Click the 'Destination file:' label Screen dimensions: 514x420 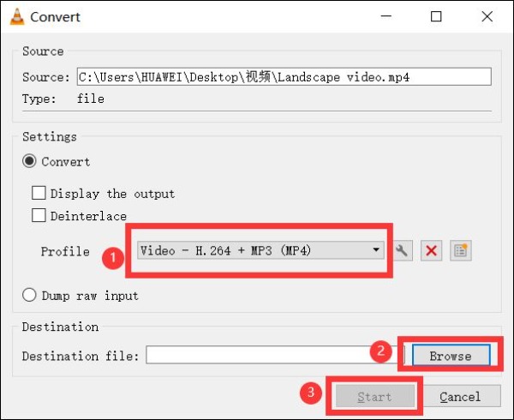81,356
